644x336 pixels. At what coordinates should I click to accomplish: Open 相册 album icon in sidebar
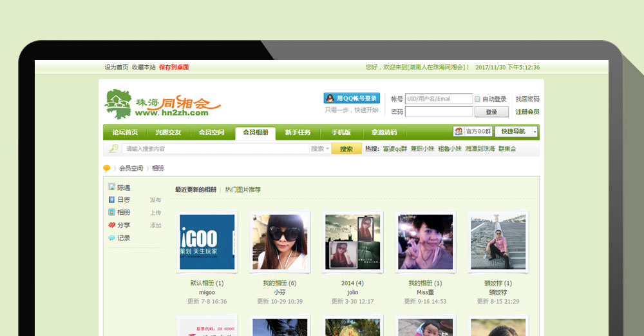tap(111, 212)
